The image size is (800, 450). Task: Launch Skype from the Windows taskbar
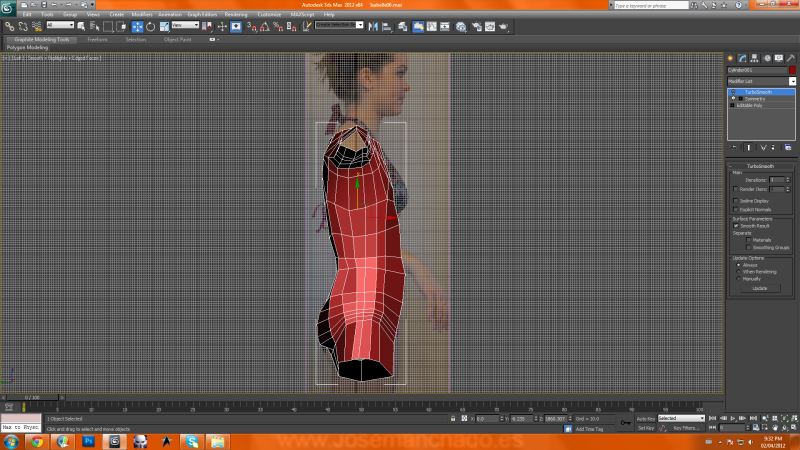(x=192, y=440)
